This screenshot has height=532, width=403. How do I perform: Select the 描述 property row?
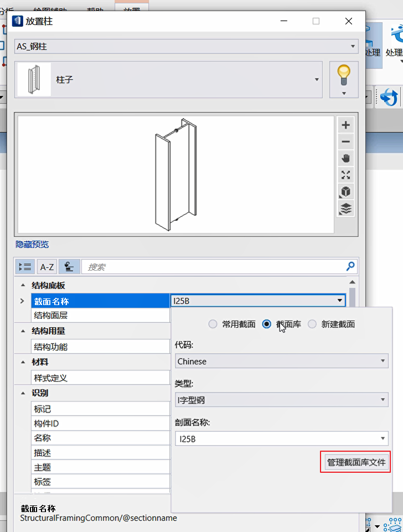tap(100, 453)
